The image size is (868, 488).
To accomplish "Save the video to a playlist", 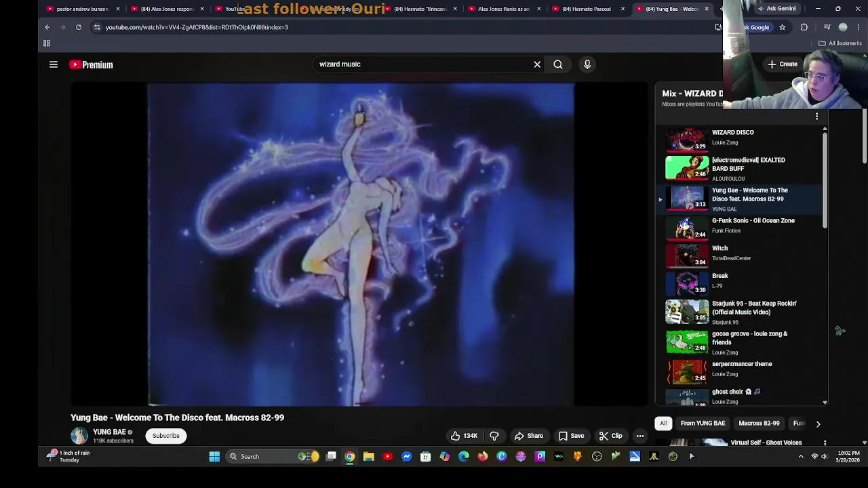I will [x=570, y=436].
